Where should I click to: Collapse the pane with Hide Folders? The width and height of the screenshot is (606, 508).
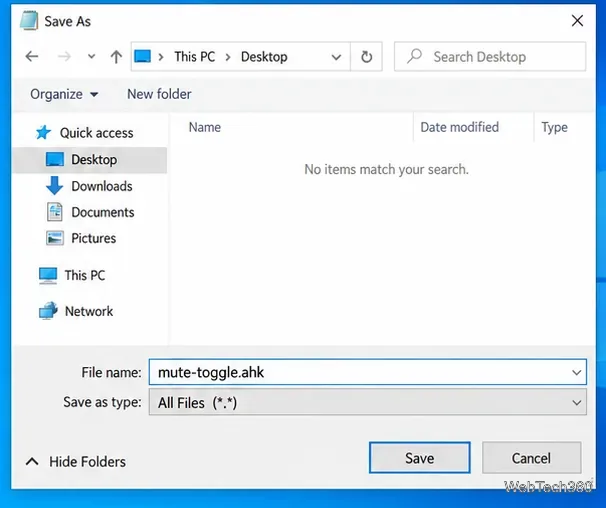[75, 462]
